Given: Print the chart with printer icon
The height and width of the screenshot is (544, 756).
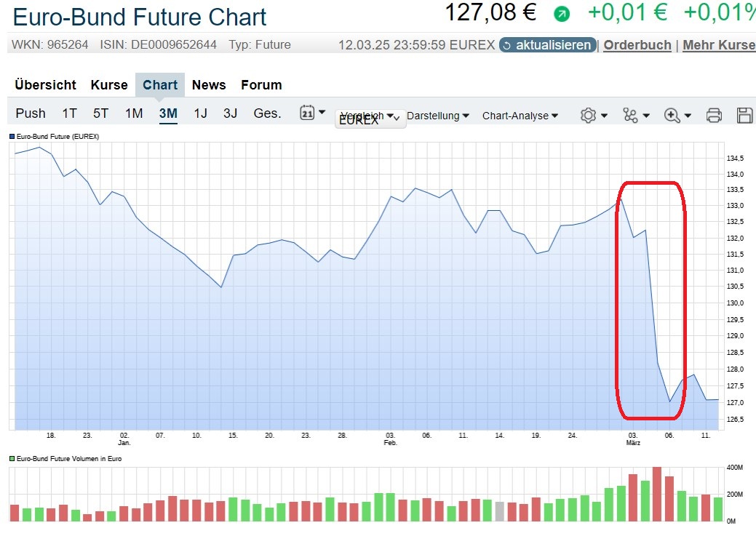Looking at the screenshot, I should pos(714,116).
